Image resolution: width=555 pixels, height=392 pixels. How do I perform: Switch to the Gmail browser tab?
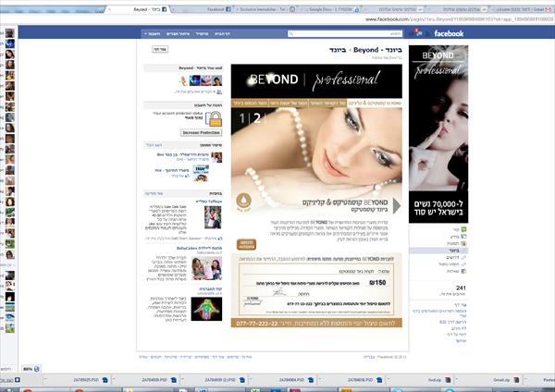click(522, 9)
